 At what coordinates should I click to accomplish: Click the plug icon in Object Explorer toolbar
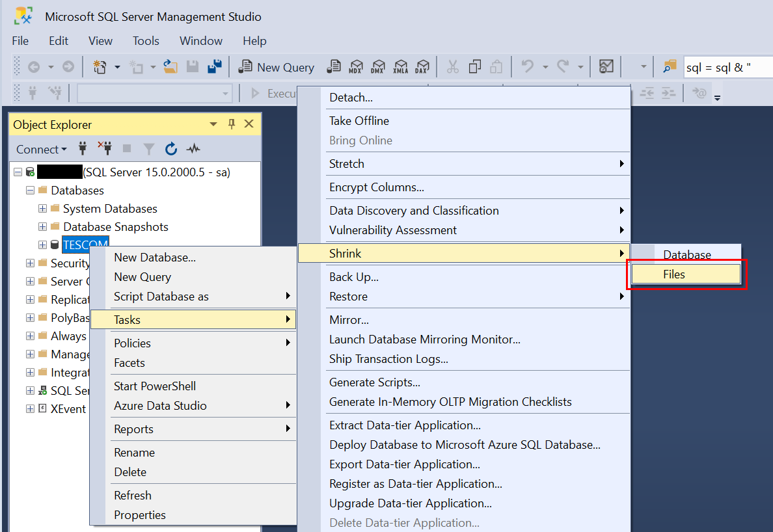coord(83,148)
